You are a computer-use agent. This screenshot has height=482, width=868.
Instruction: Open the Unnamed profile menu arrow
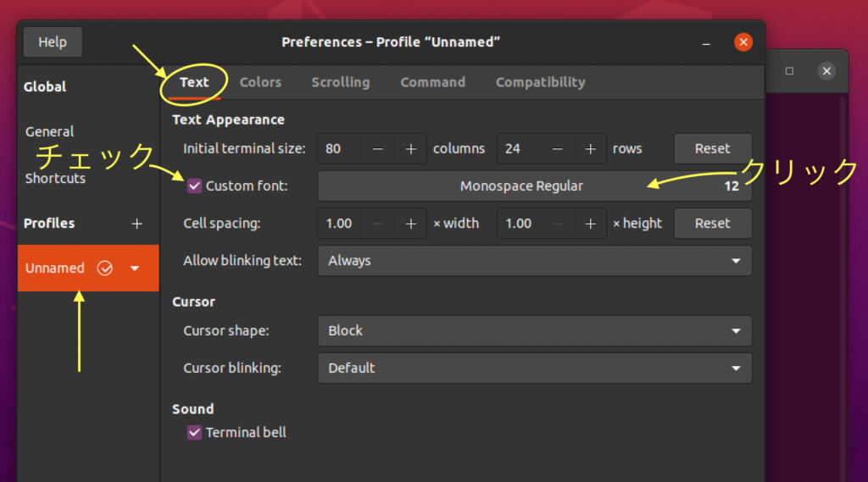(x=135, y=269)
